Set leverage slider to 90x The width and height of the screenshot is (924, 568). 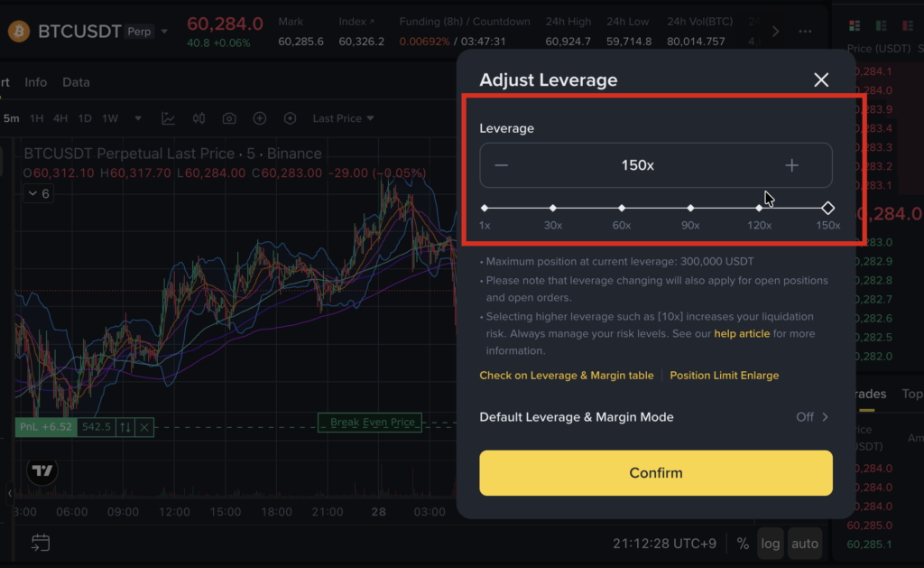pyautogui.click(x=690, y=209)
